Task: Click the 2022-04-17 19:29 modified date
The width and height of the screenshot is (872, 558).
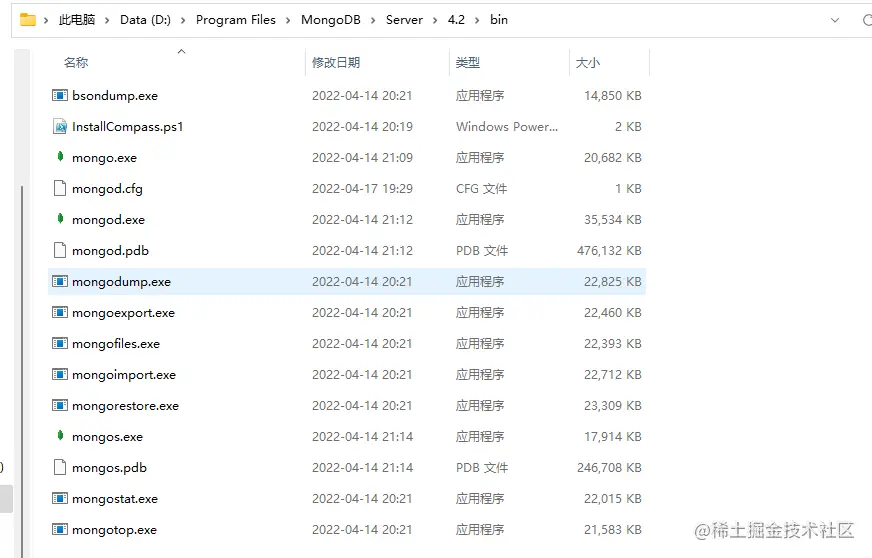Action: coord(362,189)
